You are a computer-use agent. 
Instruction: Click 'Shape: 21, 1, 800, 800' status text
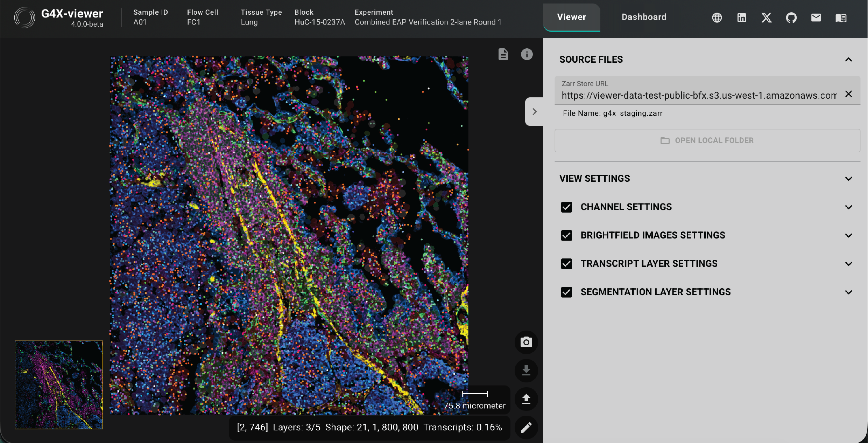tap(372, 427)
